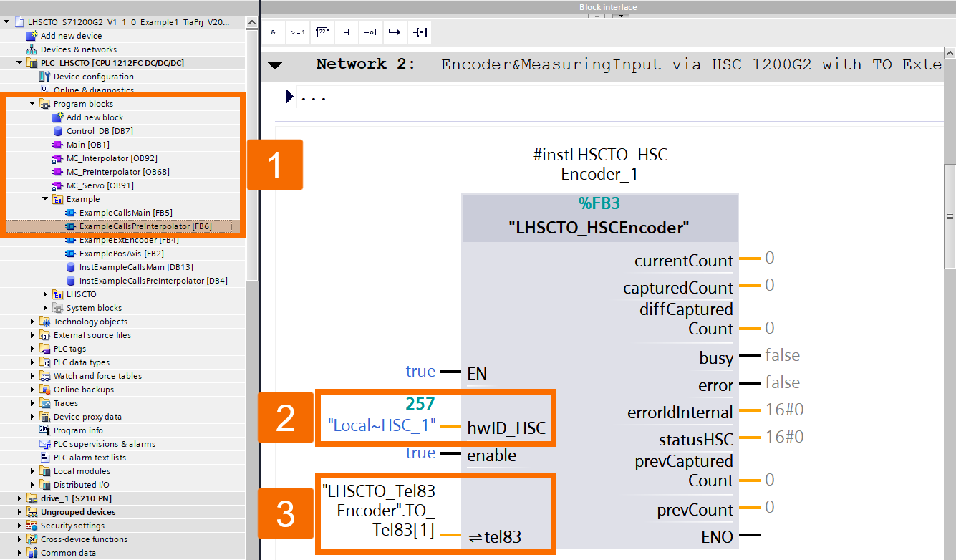Click the MC_Servo [OB91] block icon

tap(58, 185)
